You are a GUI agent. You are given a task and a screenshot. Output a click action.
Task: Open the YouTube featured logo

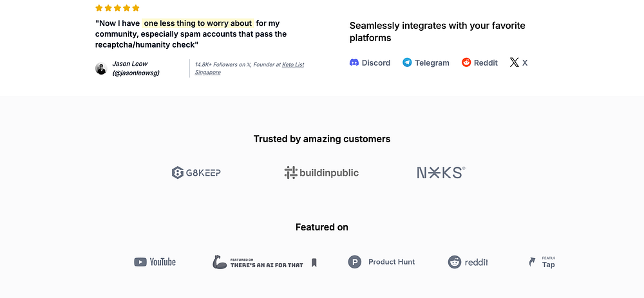[155, 262]
